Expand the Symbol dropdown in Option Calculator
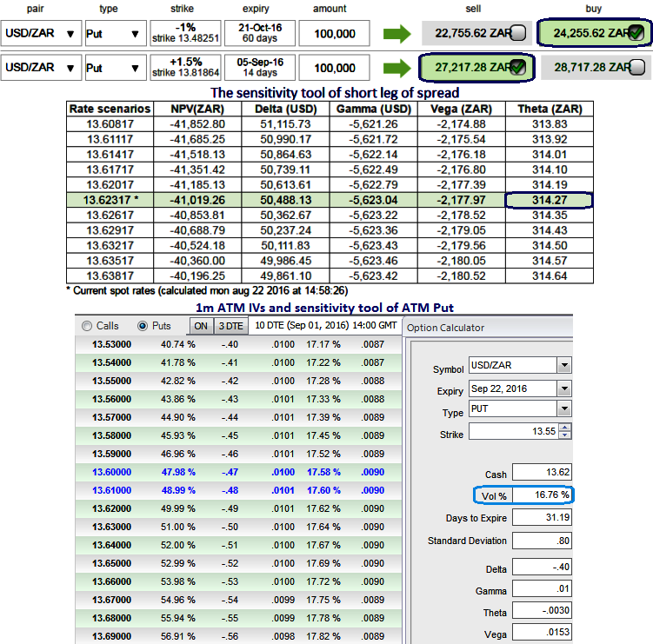 565,365
